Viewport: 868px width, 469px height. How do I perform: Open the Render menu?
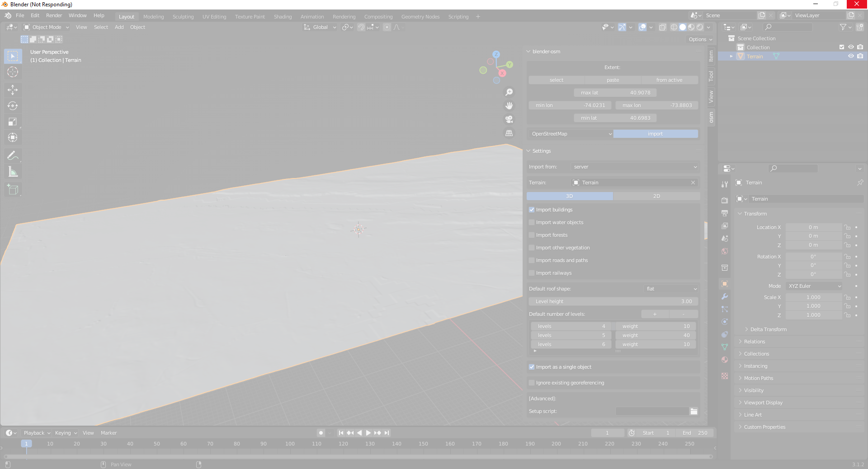(x=54, y=15)
